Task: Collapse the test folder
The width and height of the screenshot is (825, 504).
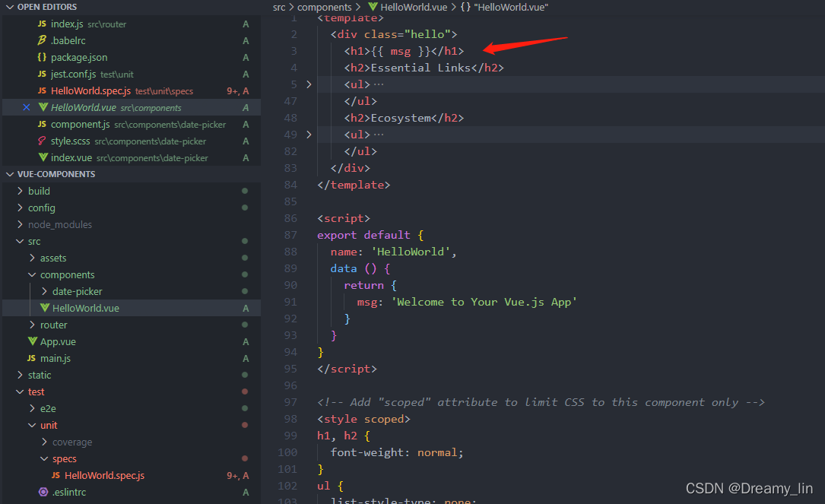Action: point(20,391)
